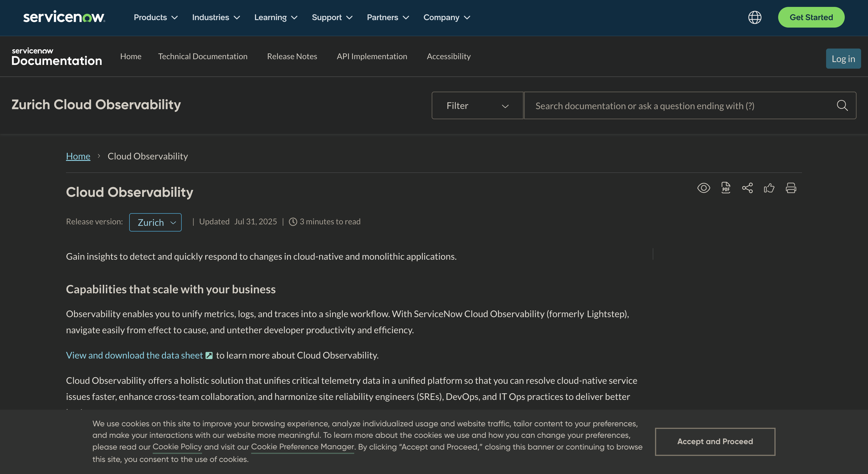The height and width of the screenshot is (474, 868).
Task: Open the Zurich release version dropdown
Action: tap(155, 222)
